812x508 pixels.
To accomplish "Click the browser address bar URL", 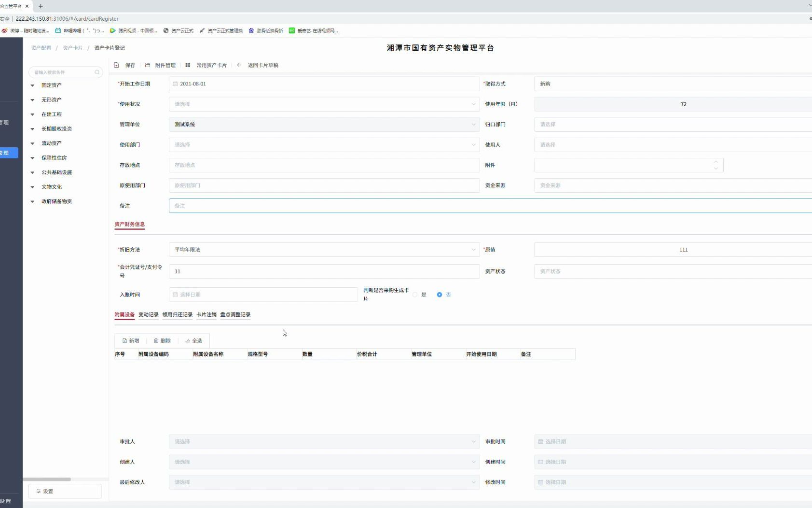I will [x=67, y=19].
